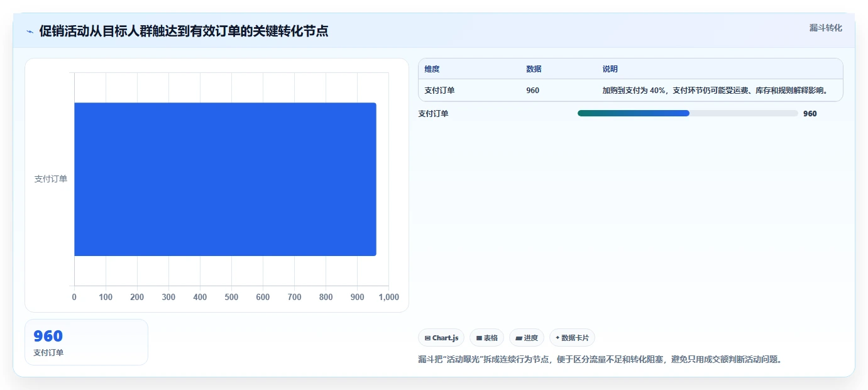Click the 表格 tag
Viewport: 868px width, 390px height.
pos(486,338)
